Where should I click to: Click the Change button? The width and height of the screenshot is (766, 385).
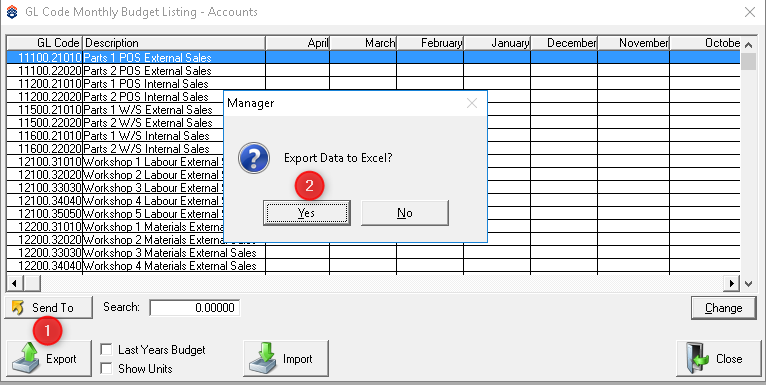click(723, 308)
